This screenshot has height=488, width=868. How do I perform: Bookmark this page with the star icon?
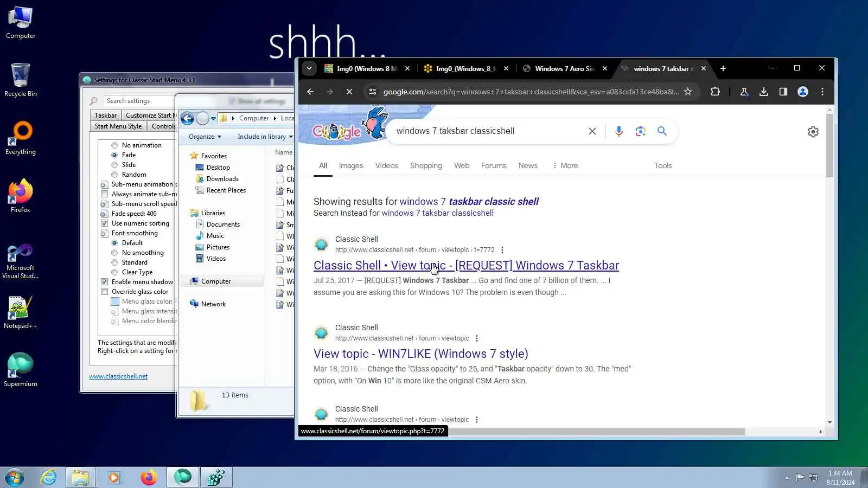click(x=688, y=92)
